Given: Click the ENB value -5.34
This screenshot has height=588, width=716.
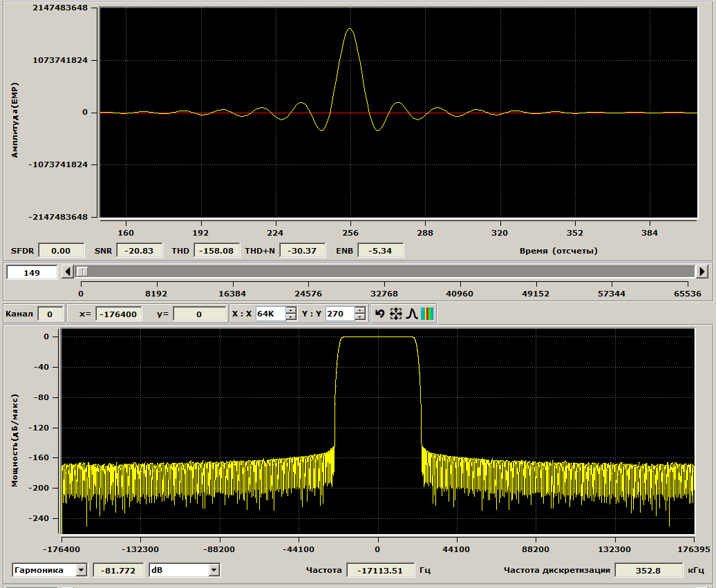Looking at the screenshot, I should (380, 251).
